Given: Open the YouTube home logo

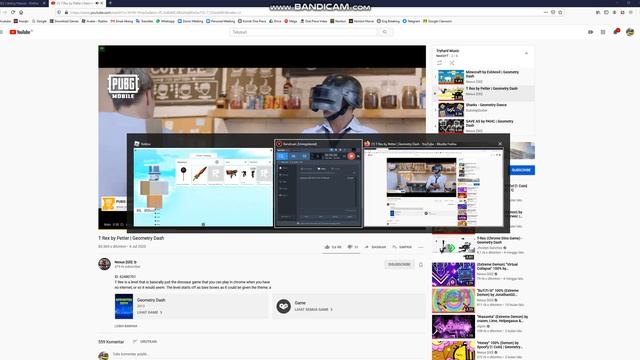Looking at the screenshot, I should tap(21, 32).
